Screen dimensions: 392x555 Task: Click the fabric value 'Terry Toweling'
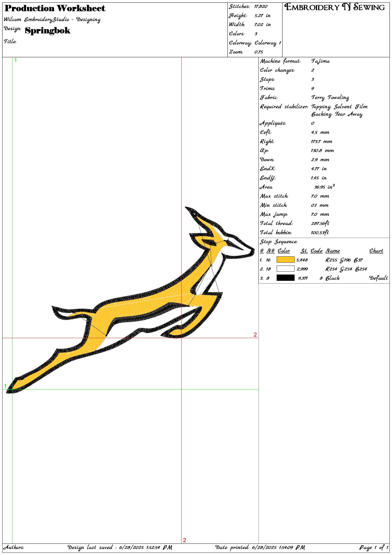pyautogui.click(x=330, y=98)
